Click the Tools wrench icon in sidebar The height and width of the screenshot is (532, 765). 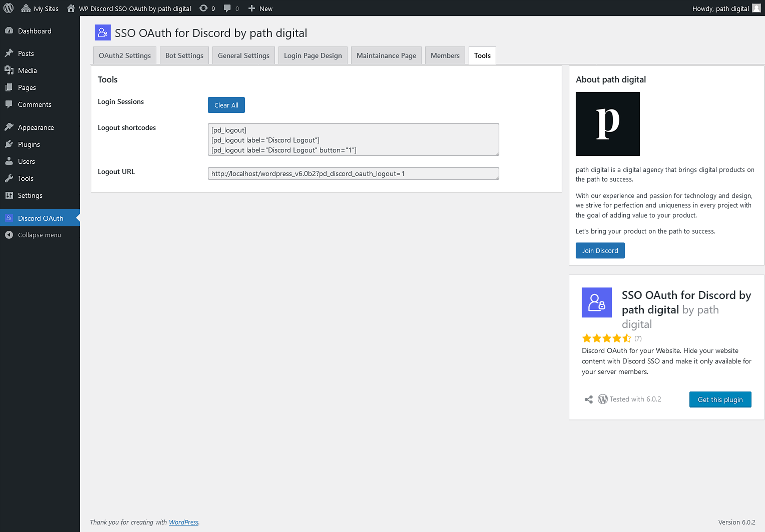point(9,178)
